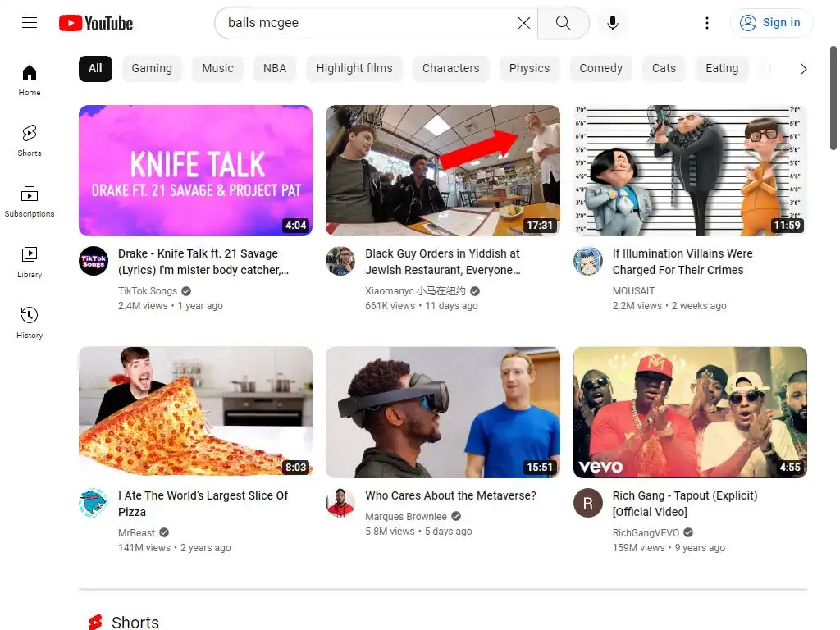840x630 pixels.
Task: Open Black Guy Orders in Yiddish title
Action: click(x=443, y=262)
